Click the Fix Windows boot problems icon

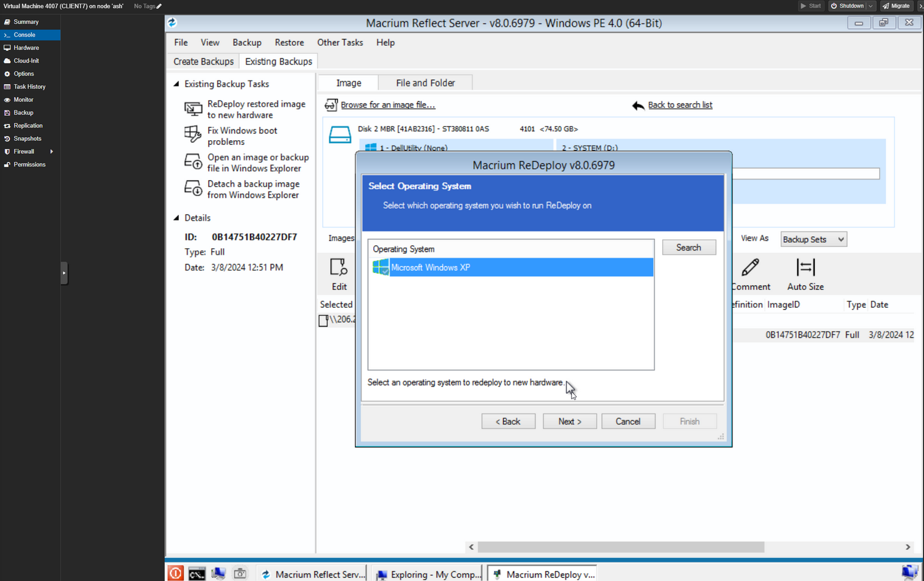pyautogui.click(x=193, y=134)
